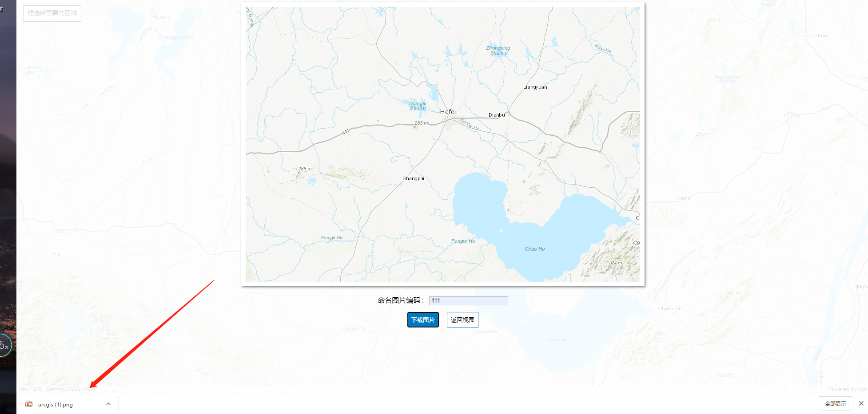Screen dimensions: 868x414
Task: Click Chao Hu lake in the map preview
Action: tap(534, 249)
